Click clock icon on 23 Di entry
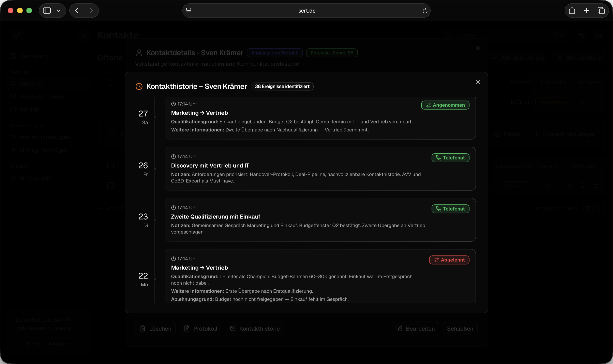Image resolution: width=613 pixels, height=364 pixels. click(x=173, y=208)
